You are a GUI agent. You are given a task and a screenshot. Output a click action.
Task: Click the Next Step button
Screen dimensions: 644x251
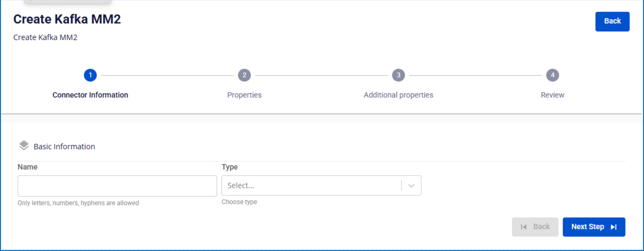point(594,227)
